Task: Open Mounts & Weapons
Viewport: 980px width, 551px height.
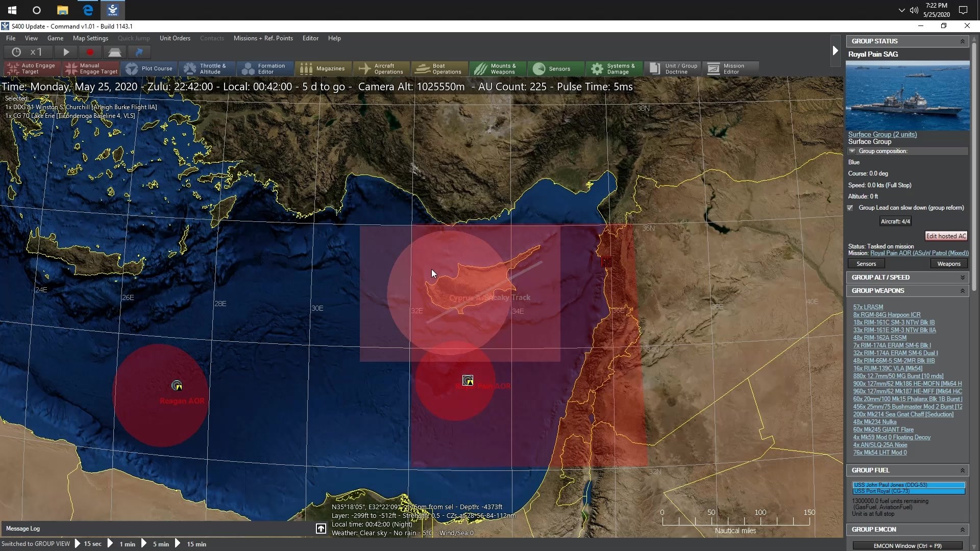Action: tap(497, 68)
